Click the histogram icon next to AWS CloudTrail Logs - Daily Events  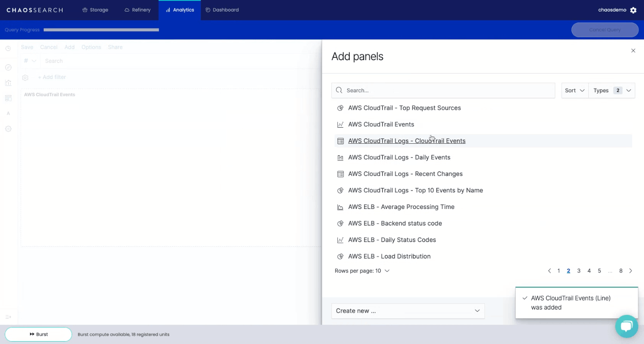point(341,157)
